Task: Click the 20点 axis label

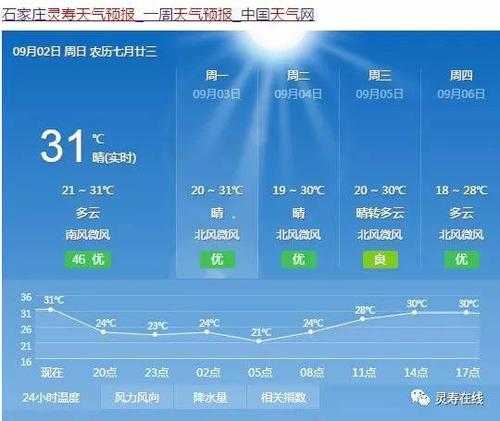Action: (x=105, y=372)
